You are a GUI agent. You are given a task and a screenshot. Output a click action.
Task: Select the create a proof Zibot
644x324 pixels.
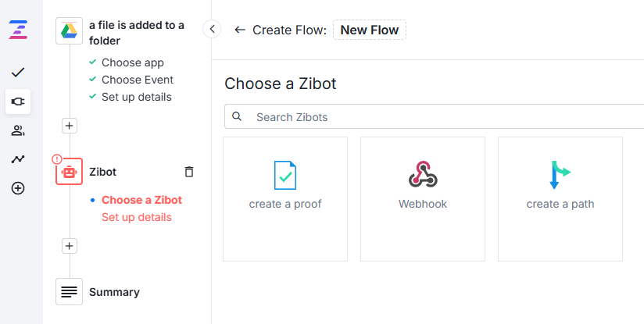pos(285,199)
